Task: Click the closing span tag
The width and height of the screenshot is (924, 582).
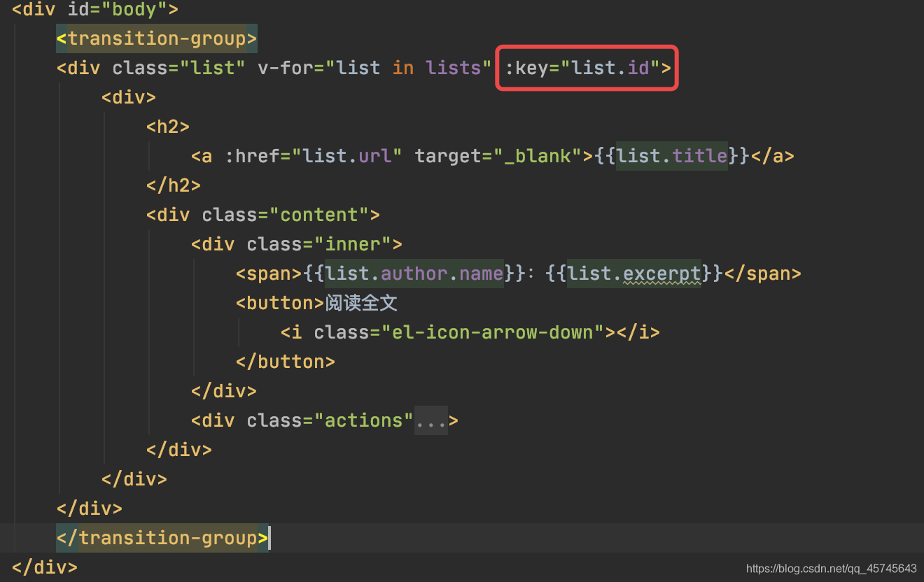Action: coord(762,274)
